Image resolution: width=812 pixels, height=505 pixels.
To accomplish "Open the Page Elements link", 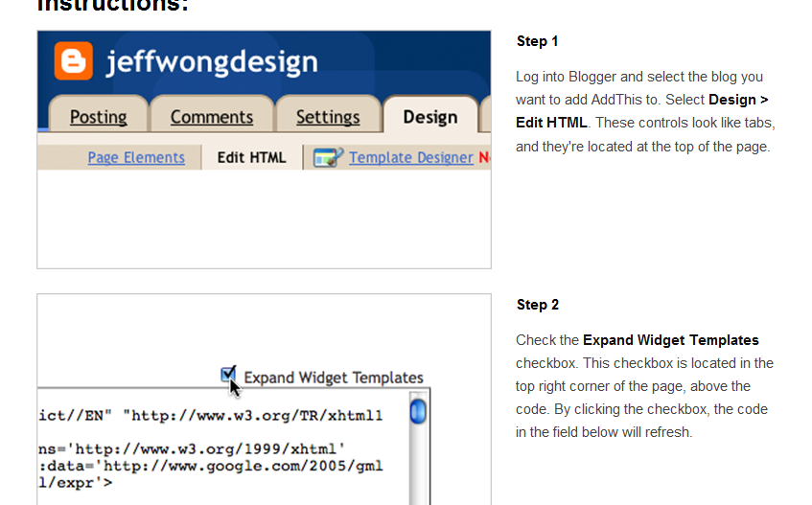I will [136, 157].
